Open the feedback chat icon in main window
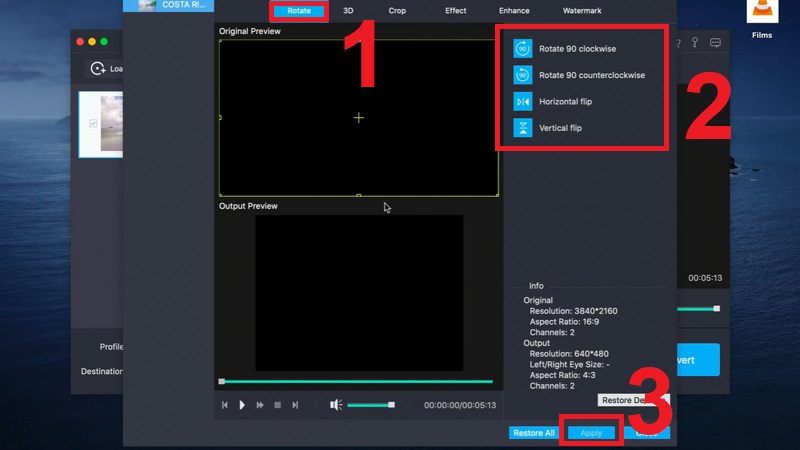Image resolution: width=800 pixels, height=450 pixels. 715,43
